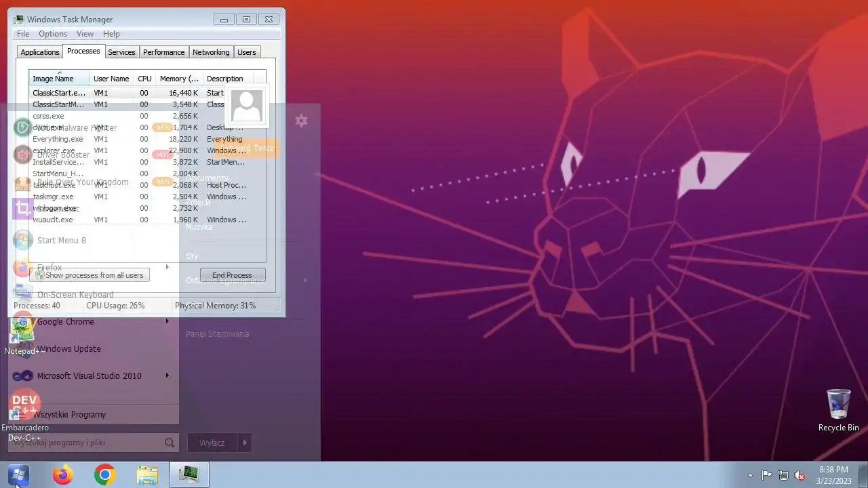Open Embarcadero Dev-C++ desktop shortcut
The image size is (868, 488).
24,416
